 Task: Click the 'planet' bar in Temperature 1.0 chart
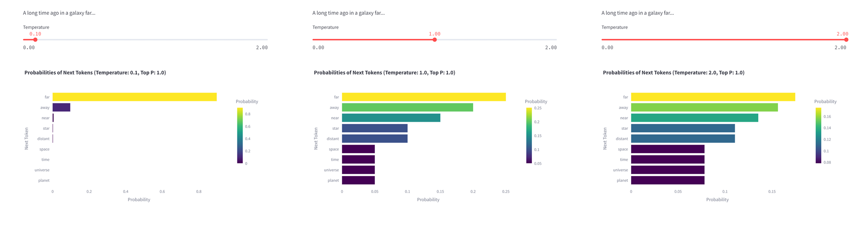[x=358, y=180]
